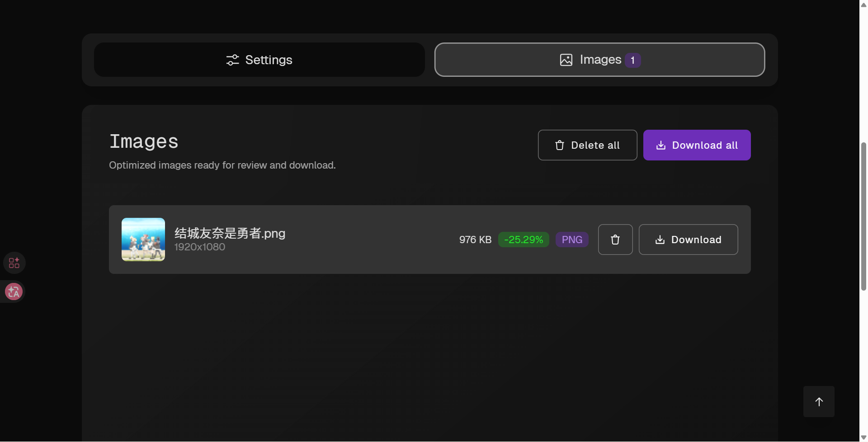
Task: Click the 结城友奈是勇者.png file name
Action: (230, 233)
